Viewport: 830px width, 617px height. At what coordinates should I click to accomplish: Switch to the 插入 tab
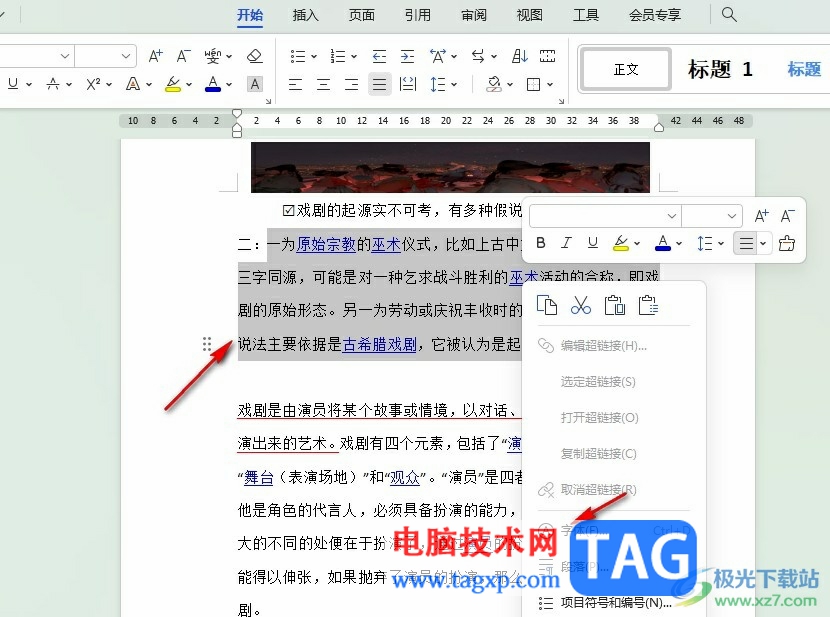[305, 15]
